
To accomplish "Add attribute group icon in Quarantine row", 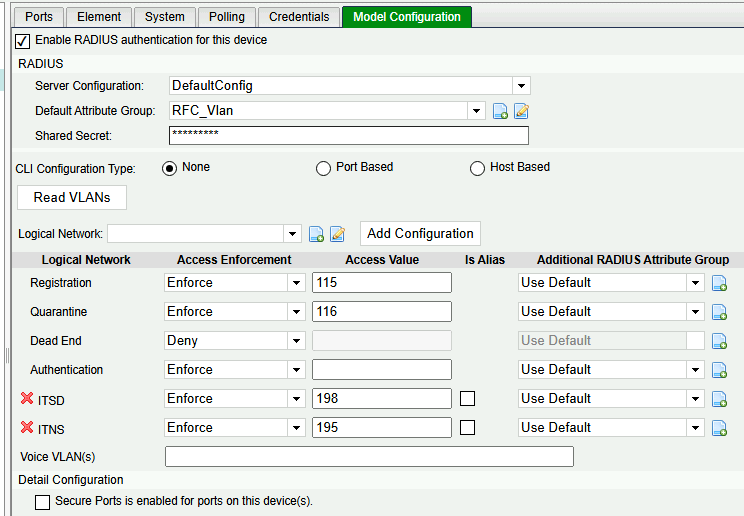I will (x=719, y=312).
